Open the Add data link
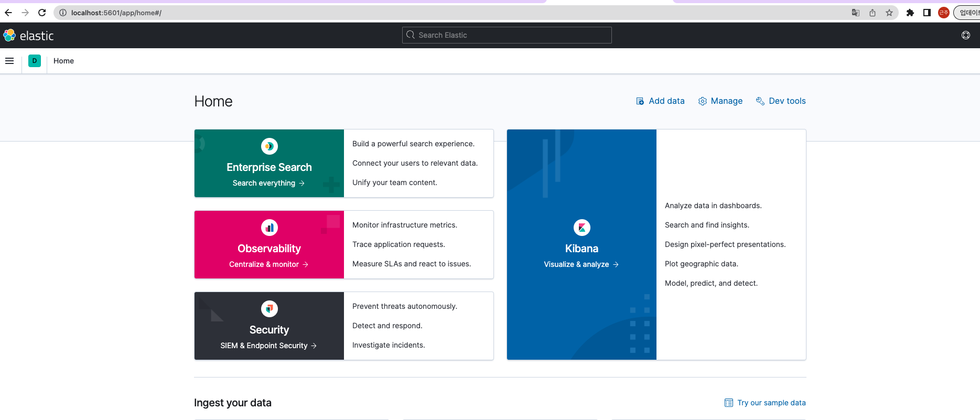This screenshot has height=420, width=980. [x=661, y=101]
